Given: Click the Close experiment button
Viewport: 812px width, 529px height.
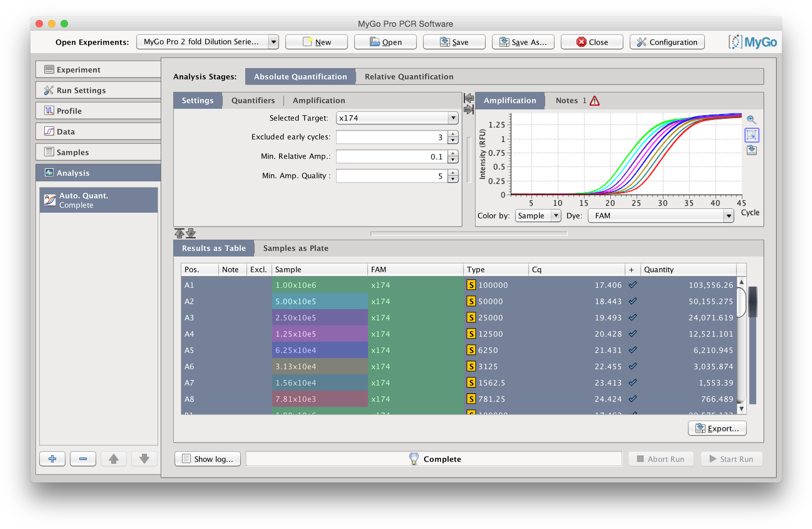Looking at the screenshot, I should click(x=592, y=42).
